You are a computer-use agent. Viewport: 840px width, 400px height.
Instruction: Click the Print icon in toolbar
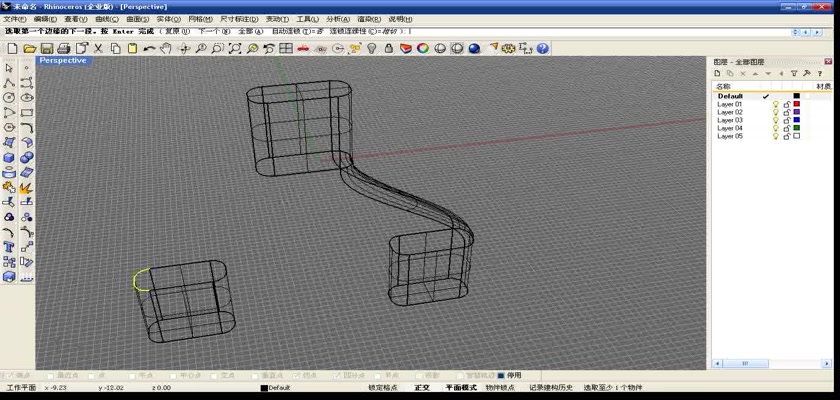(63, 48)
